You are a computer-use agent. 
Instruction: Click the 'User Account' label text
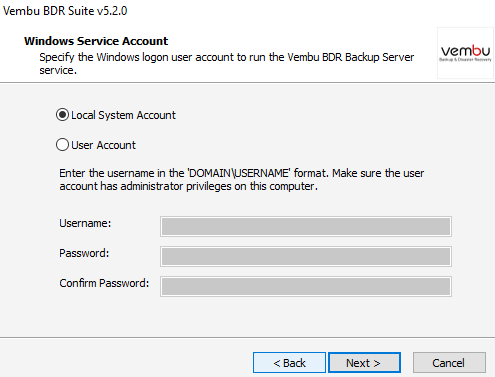click(x=103, y=145)
